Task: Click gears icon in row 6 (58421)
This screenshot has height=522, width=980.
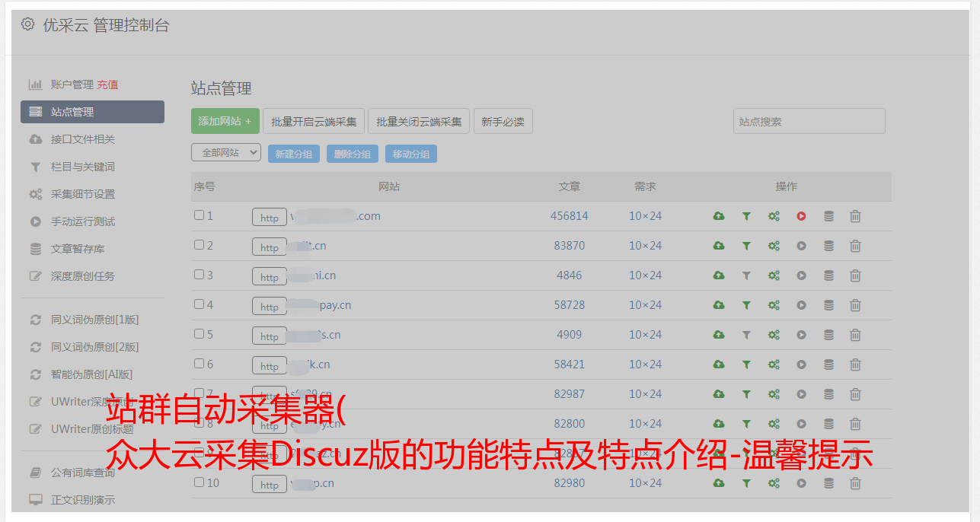Action: (774, 364)
